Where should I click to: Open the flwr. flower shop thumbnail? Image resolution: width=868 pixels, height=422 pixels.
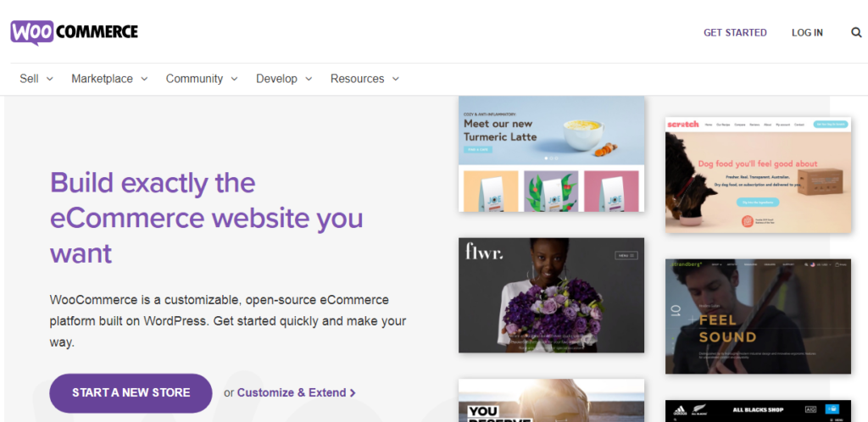pyautogui.click(x=551, y=296)
